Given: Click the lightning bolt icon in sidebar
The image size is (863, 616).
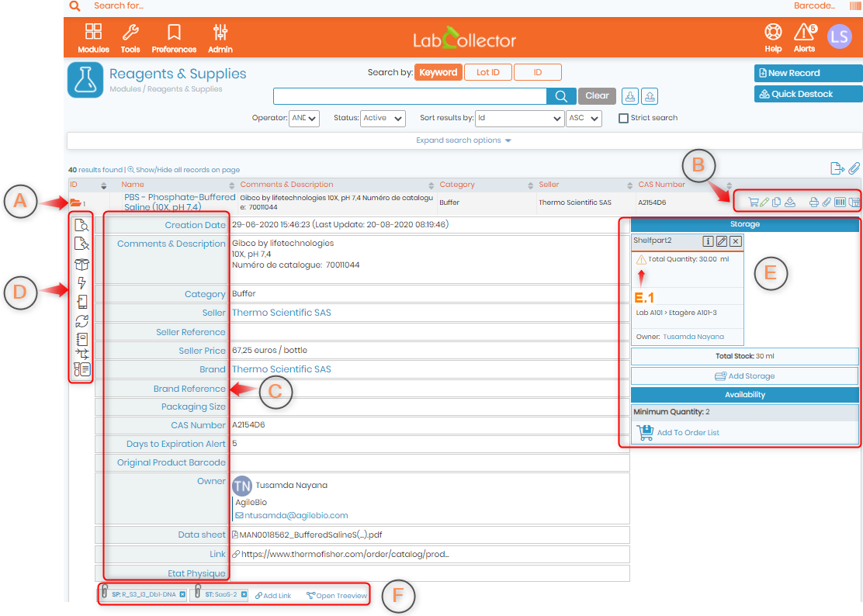Looking at the screenshot, I should [x=81, y=282].
